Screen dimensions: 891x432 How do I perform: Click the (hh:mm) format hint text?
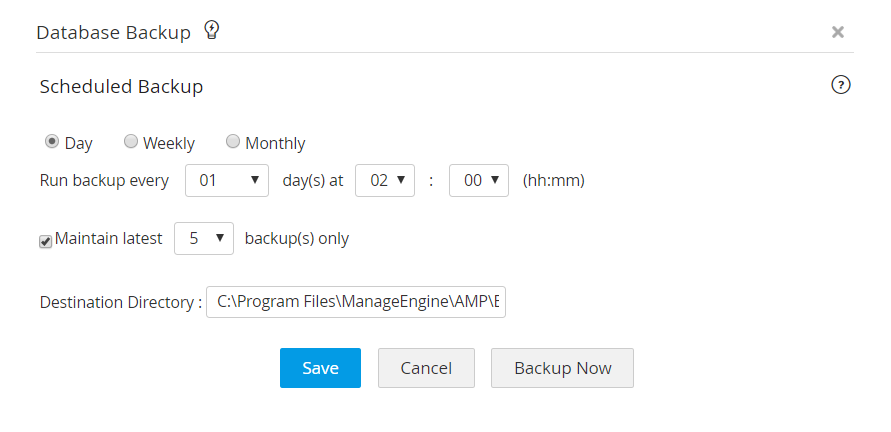(x=553, y=181)
